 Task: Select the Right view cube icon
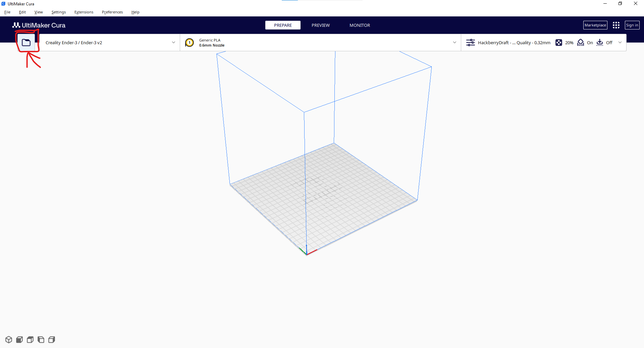coord(52,340)
